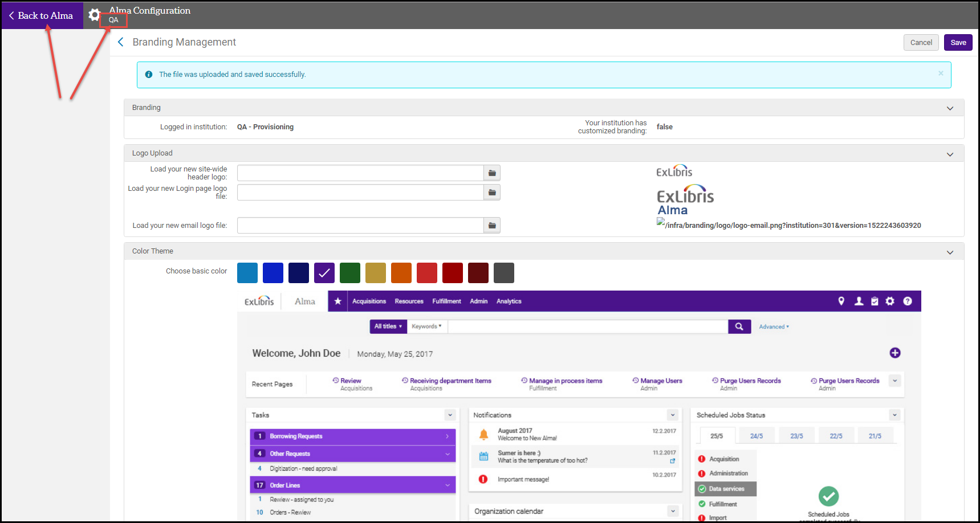Switch to the 22/5 jobs tab
Image resolution: width=980 pixels, height=523 pixels.
coord(836,436)
